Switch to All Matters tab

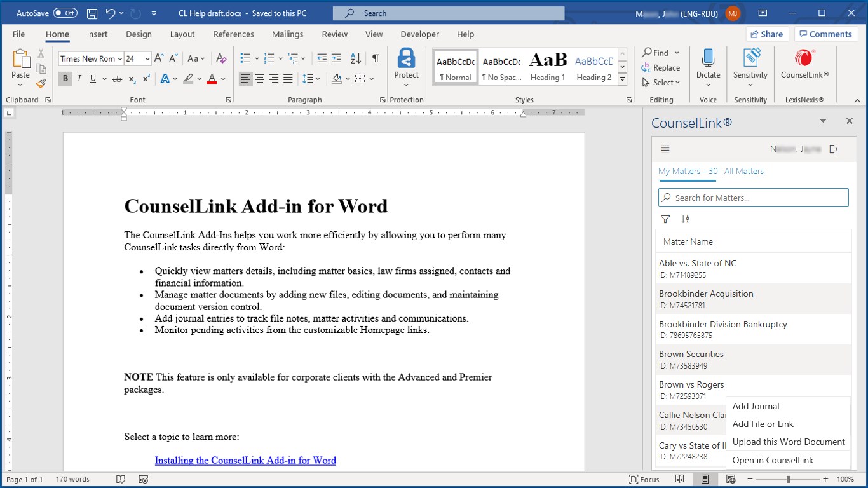pyautogui.click(x=744, y=171)
